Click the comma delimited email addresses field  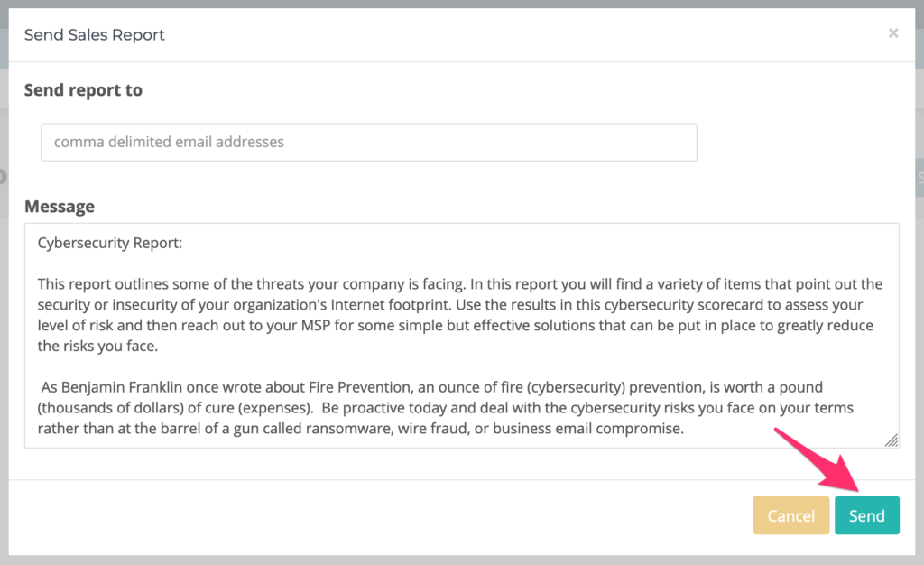tap(369, 142)
